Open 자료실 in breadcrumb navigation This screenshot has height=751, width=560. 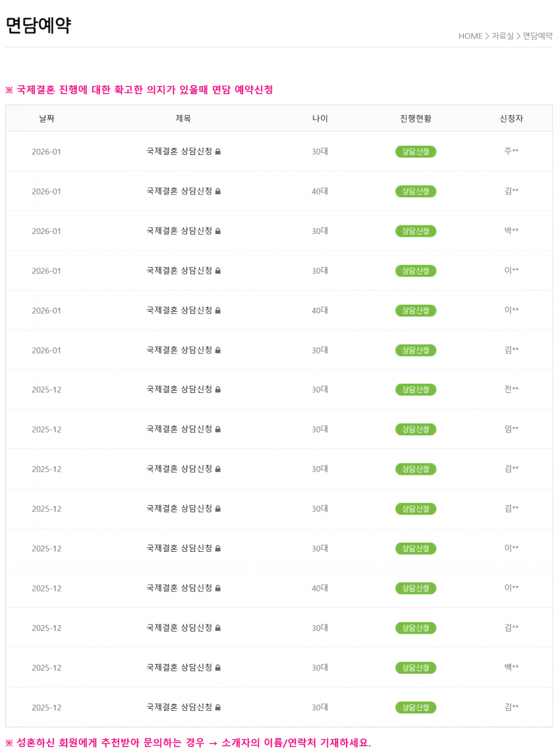(x=503, y=36)
